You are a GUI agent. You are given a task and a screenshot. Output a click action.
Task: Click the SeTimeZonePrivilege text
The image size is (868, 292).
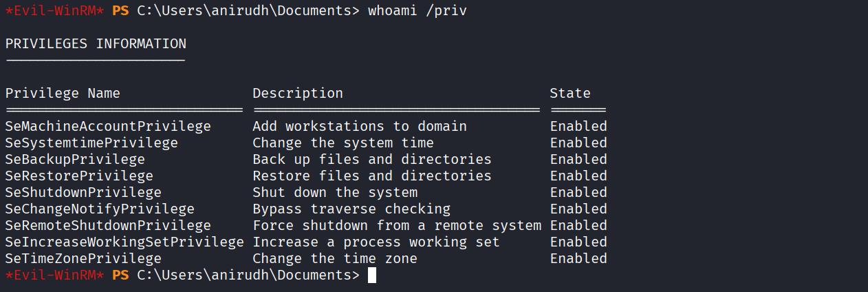click(x=83, y=259)
